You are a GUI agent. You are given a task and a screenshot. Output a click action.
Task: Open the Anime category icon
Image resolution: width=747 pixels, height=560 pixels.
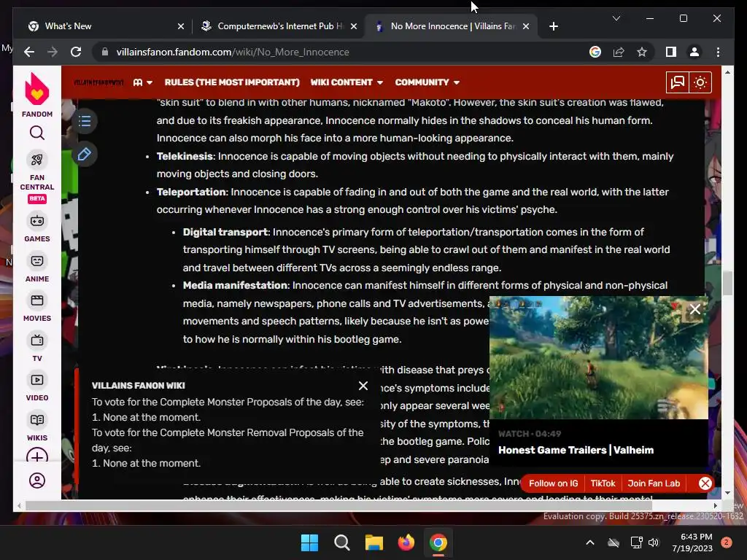coord(37,261)
